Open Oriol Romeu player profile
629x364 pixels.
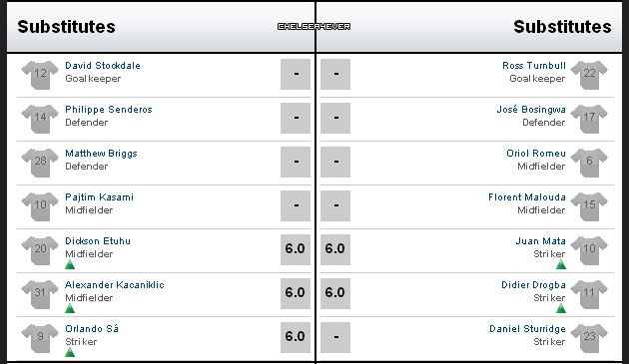(x=536, y=154)
